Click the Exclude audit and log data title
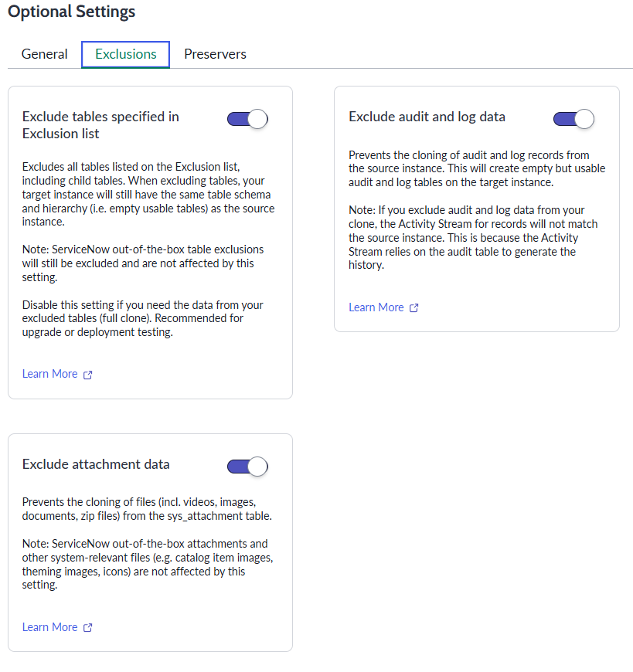This screenshot has height=672, width=633. tap(427, 117)
